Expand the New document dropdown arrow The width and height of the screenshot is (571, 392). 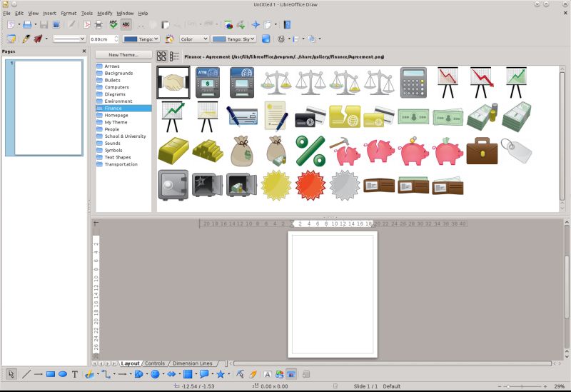tap(19, 25)
